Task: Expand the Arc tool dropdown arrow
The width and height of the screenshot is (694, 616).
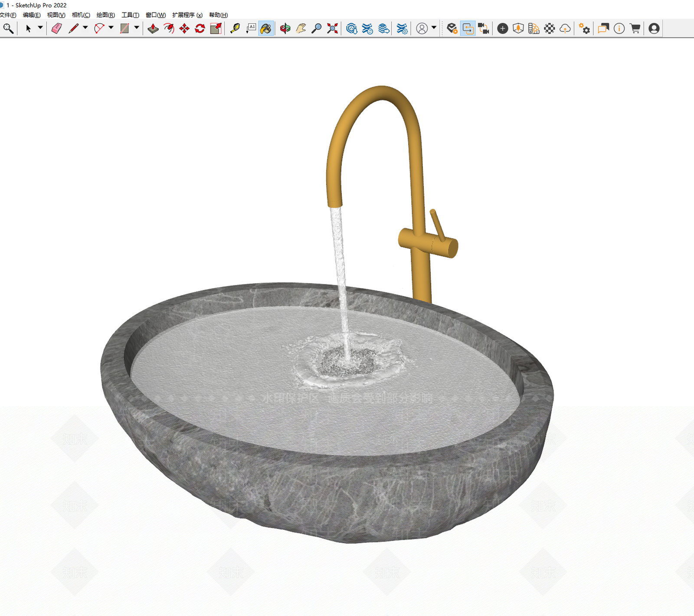Action: coord(111,28)
